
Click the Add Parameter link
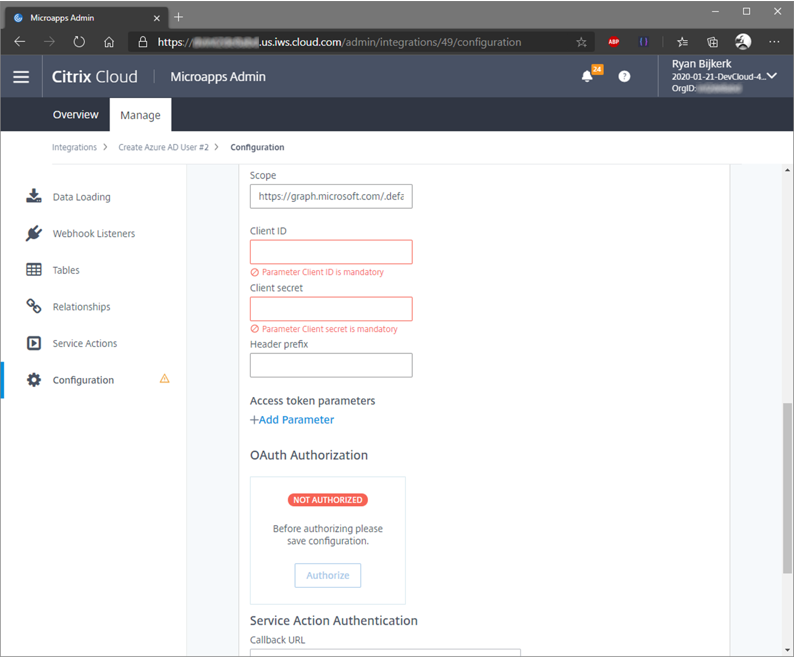tap(292, 419)
